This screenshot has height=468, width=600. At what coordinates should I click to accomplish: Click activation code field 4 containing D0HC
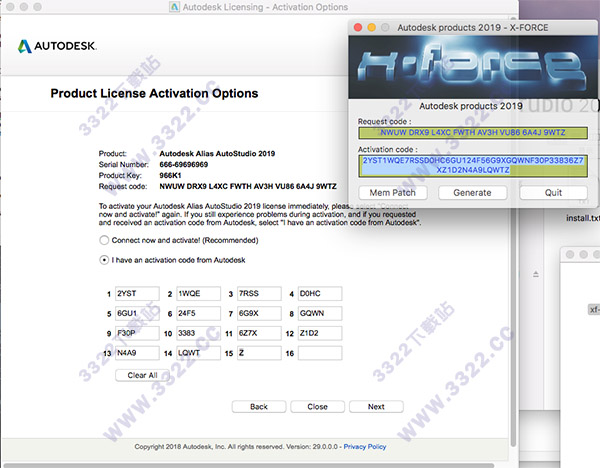point(320,294)
